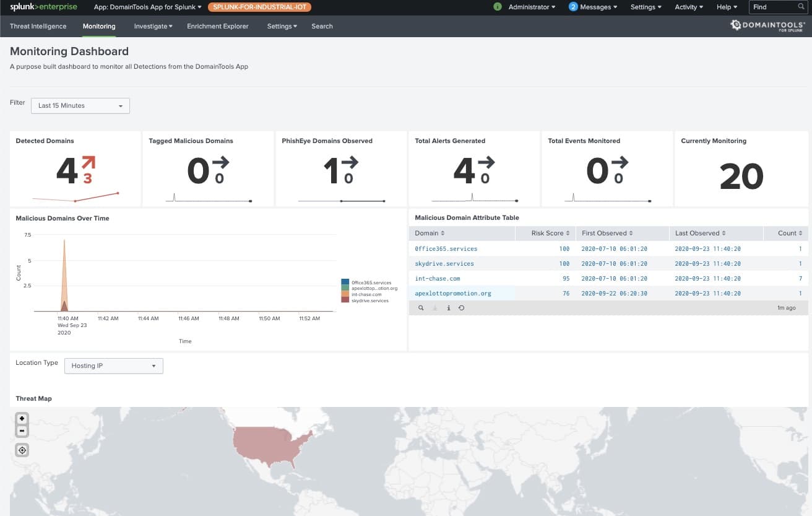Click the trend arrow in PhishEye Domains Observed

click(350, 162)
